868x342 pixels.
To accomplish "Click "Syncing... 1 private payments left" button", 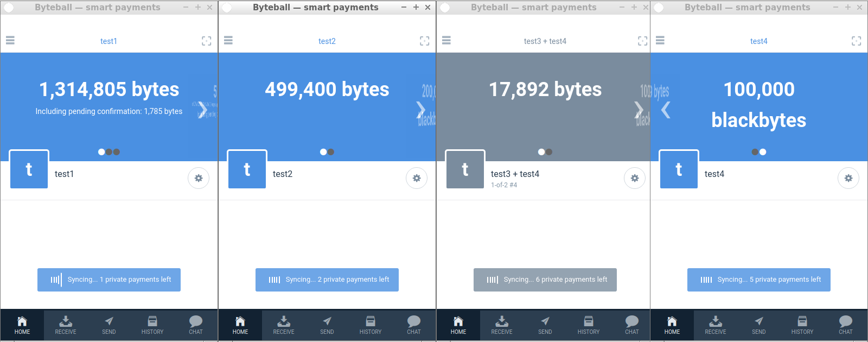I will click(x=109, y=280).
